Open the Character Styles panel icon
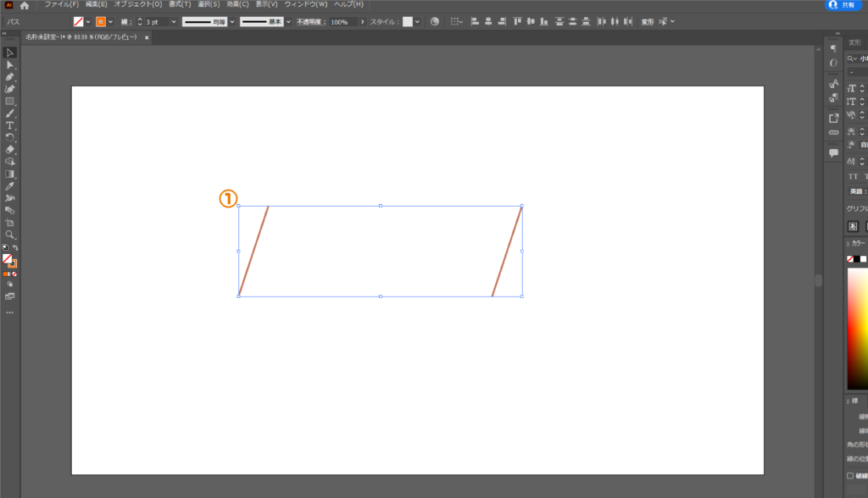The image size is (868, 498). pos(833,84)
